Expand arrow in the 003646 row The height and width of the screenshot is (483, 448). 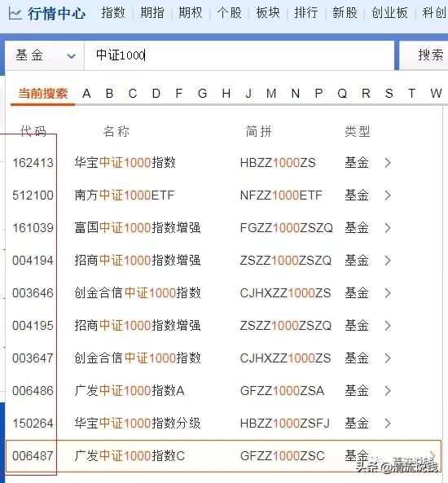pyautogui.click(x=388, y=293)
